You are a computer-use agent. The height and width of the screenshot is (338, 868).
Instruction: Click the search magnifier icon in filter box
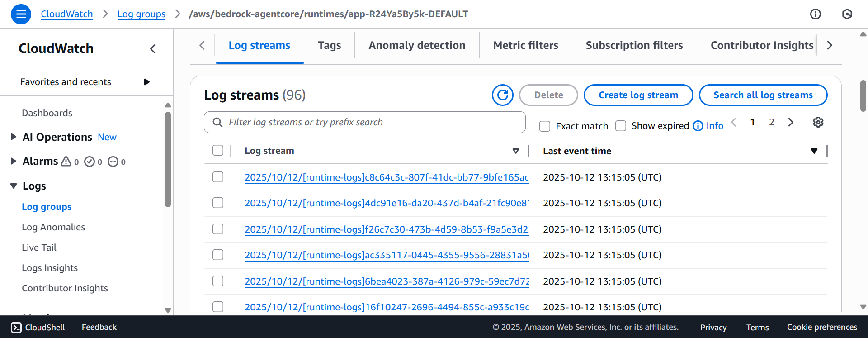pyautogui.click(x=217, y=122)
